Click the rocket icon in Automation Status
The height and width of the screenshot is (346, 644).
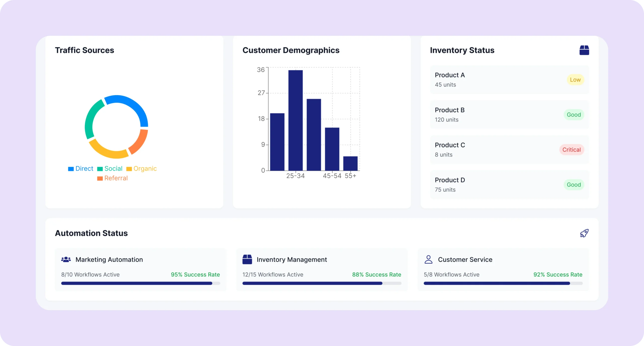[x=584, y=233]
